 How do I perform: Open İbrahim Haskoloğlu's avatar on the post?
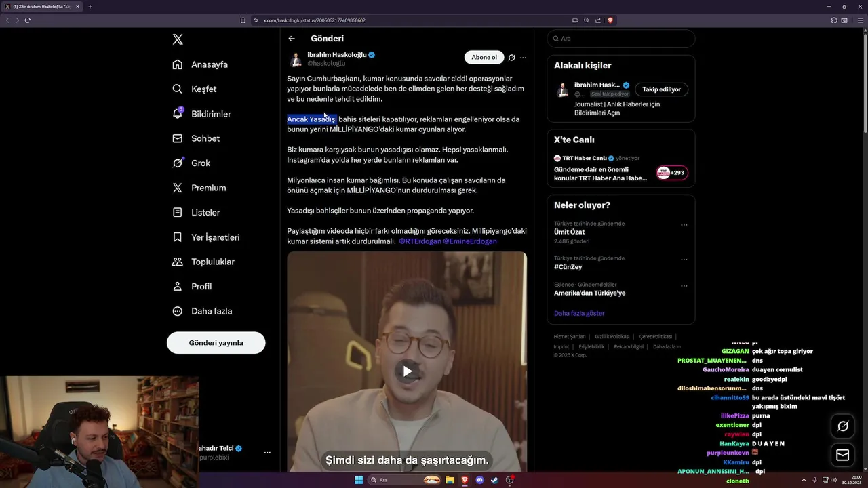tap(296, 59)
